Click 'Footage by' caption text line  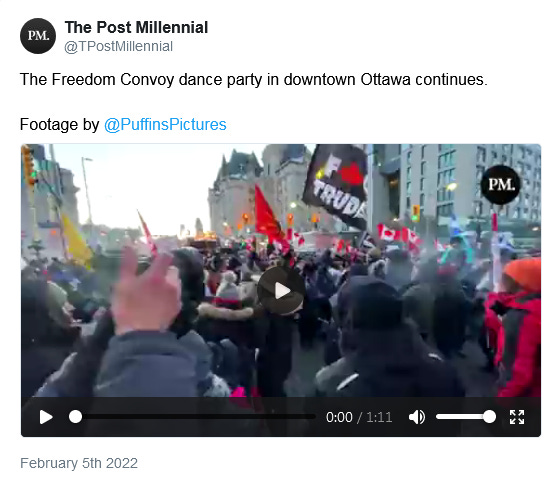coord(123,124)
